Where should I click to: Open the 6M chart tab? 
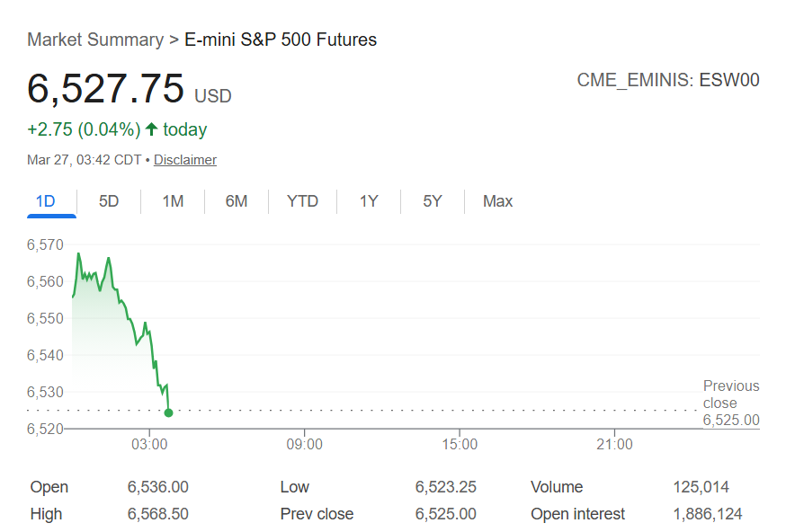tap(237, 201)
